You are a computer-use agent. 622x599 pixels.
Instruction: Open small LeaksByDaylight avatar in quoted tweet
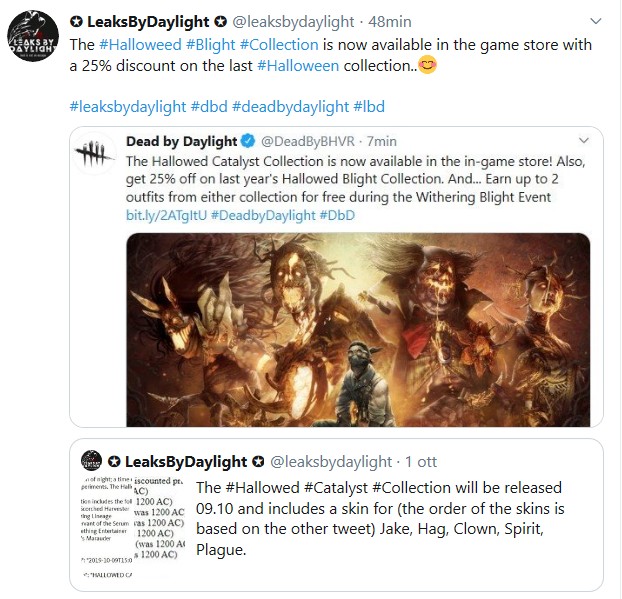coord(91,461)
